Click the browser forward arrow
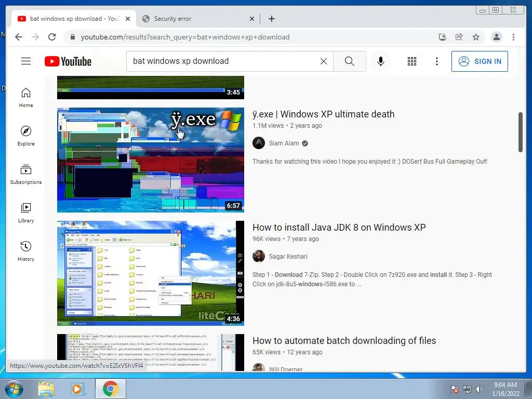 click(x=35, y=37)
